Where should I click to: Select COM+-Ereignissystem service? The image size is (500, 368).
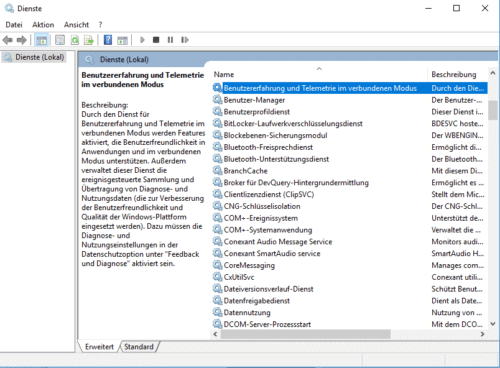pos(261,218)
